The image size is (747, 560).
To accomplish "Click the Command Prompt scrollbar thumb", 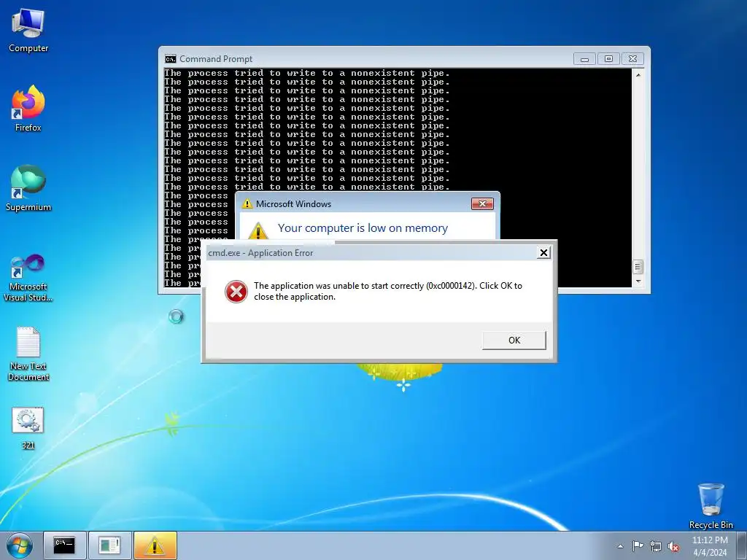I will [638, 267].
